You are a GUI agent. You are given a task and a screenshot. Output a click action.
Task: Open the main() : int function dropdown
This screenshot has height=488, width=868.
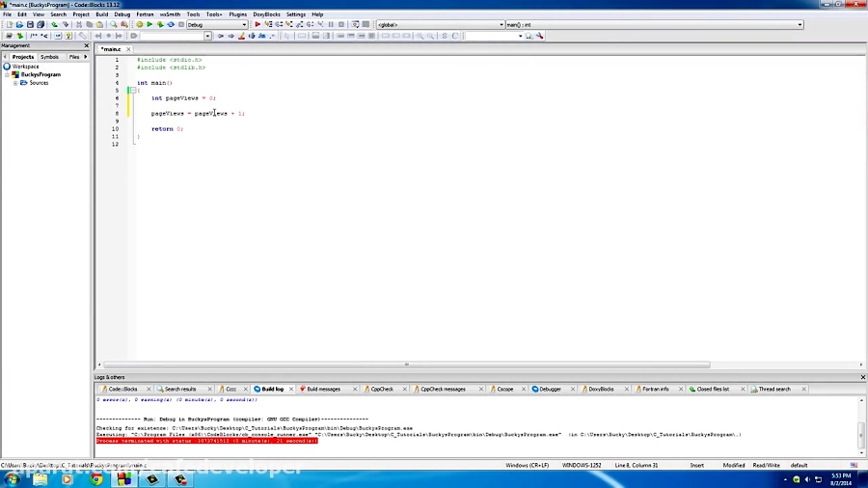click(x=653, y=24)
